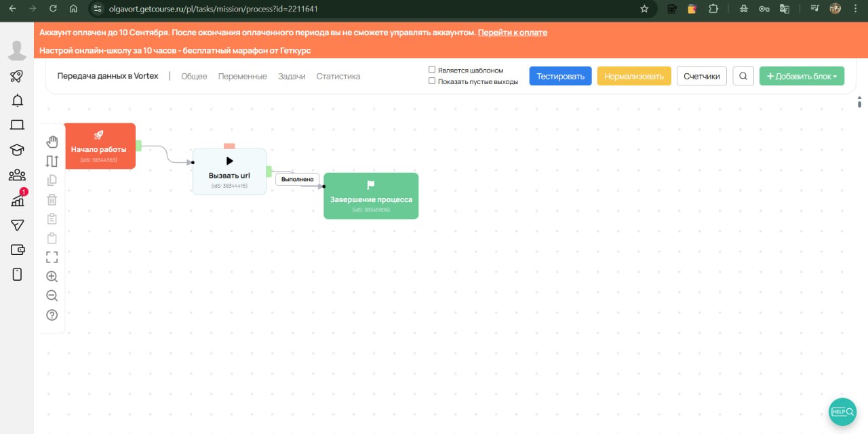Select the 'Вызвать url' process block
Image resolution: width=868 pixels, height=434 pixels.
coord(229,172)
